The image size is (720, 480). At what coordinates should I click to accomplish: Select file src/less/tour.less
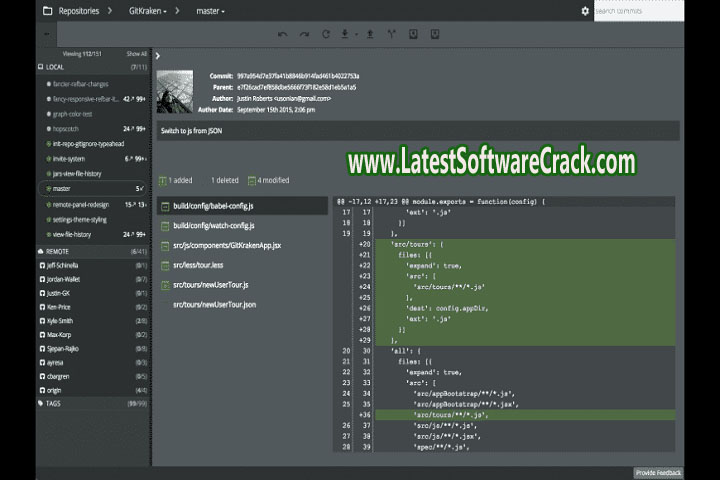pyautogui.click(x=201, y=265)
